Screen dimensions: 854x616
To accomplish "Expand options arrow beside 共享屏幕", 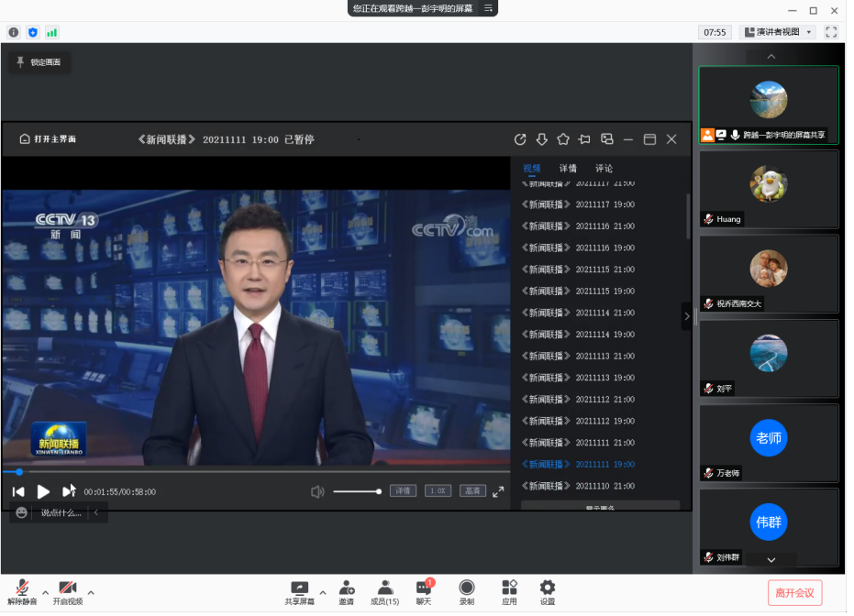I will tap(322, 592).
